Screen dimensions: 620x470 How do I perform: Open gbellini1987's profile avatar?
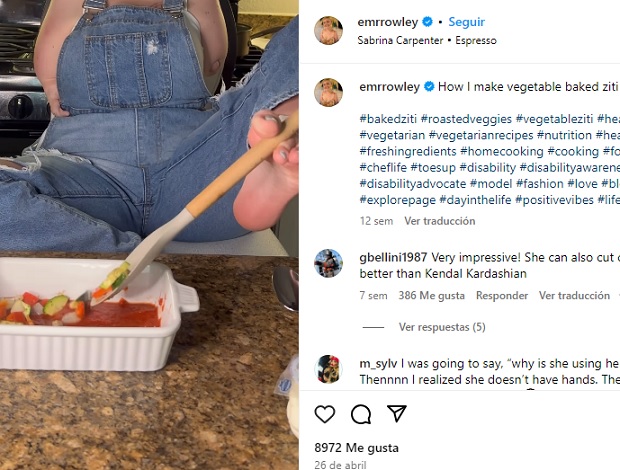[x=328, y=263]
